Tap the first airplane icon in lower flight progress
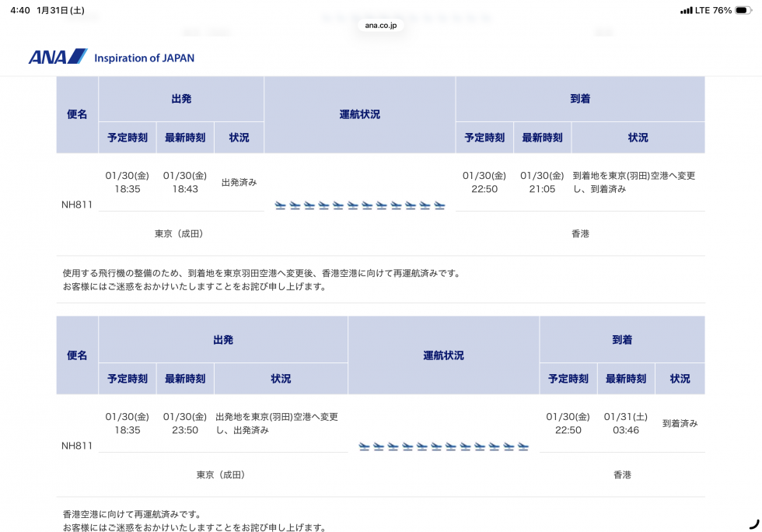The width and height of the screenshot is (762, 532). [362, 446]
